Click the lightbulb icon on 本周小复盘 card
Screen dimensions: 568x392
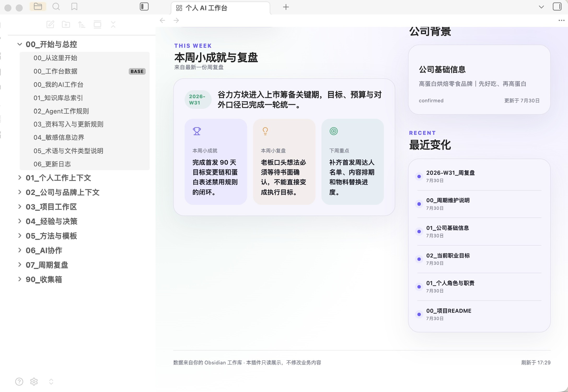coord(265,131)
